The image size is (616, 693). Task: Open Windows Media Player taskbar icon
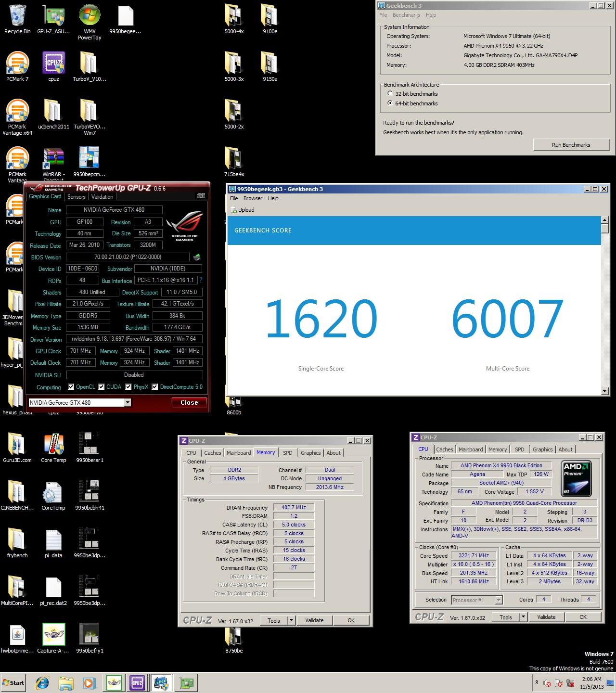coord(89,682)
